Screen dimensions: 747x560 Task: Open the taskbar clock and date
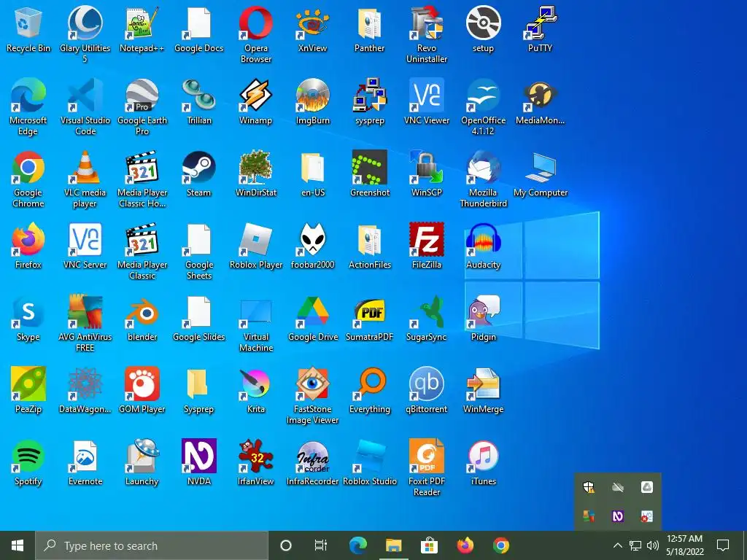684,545
